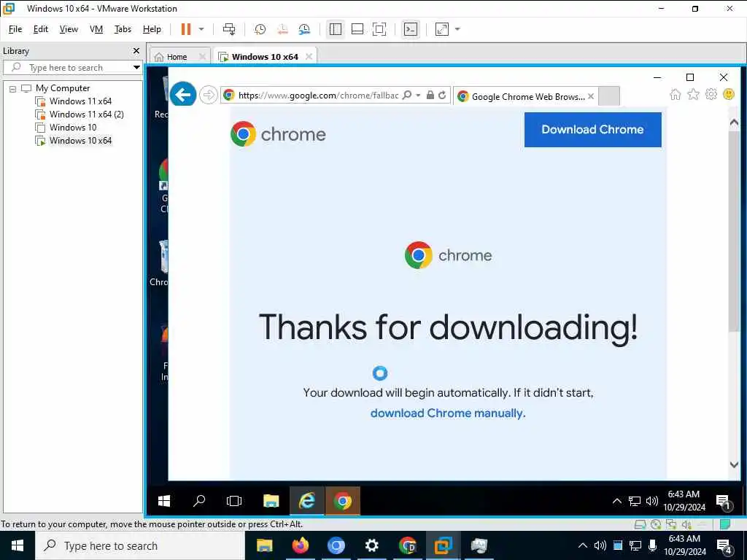Click the google.com address bar URL
Image resolution: width=747 pixels, height=560 pixels.
tap(318, 96)
